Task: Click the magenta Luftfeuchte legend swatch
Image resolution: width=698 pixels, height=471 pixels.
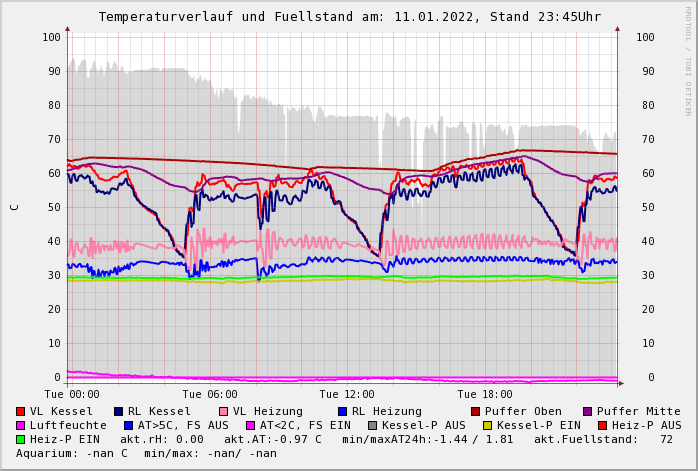Action: click(x=21, y=425)
